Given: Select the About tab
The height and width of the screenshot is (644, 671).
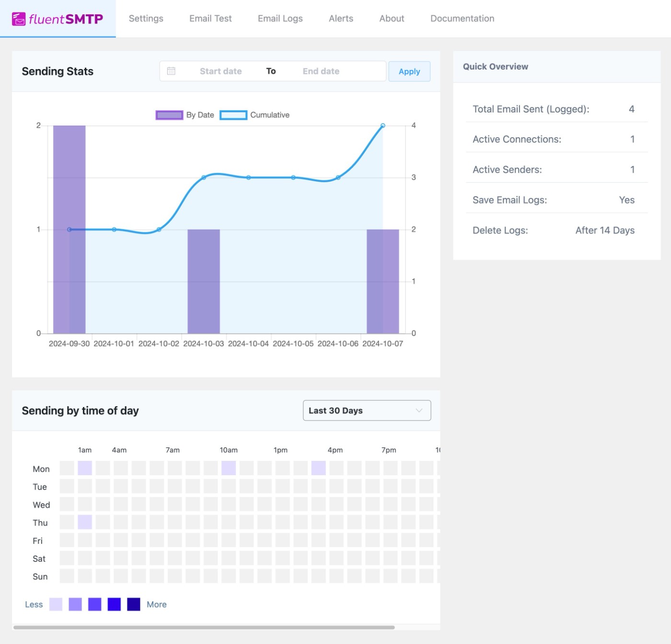Looking at the screenshot, I should [392, 18].
